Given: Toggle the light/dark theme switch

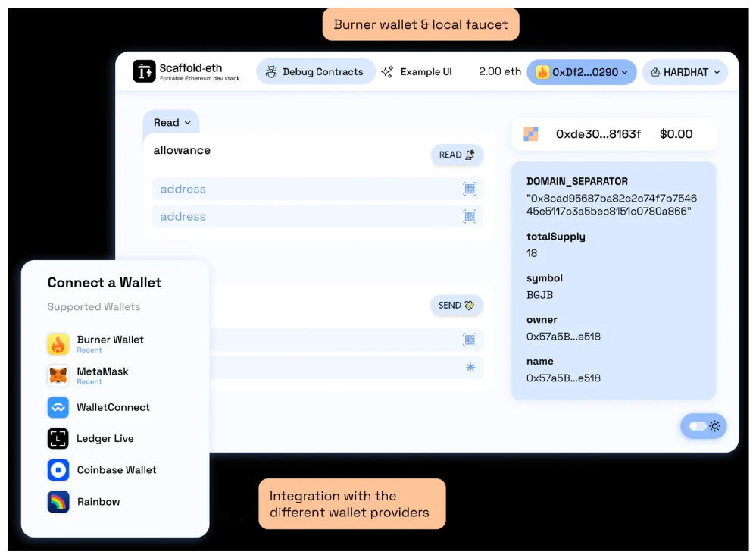Looking at the screenshot, I should (703, 426).
